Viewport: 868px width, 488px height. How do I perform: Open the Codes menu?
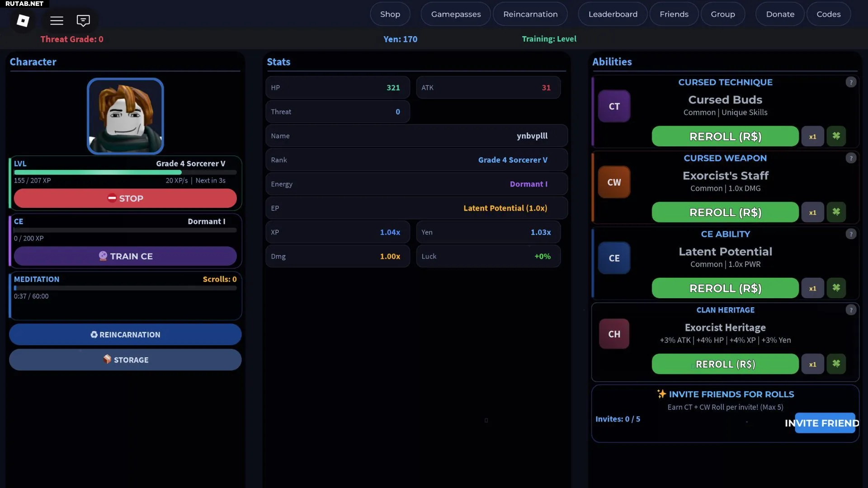[x=828, y=14]
